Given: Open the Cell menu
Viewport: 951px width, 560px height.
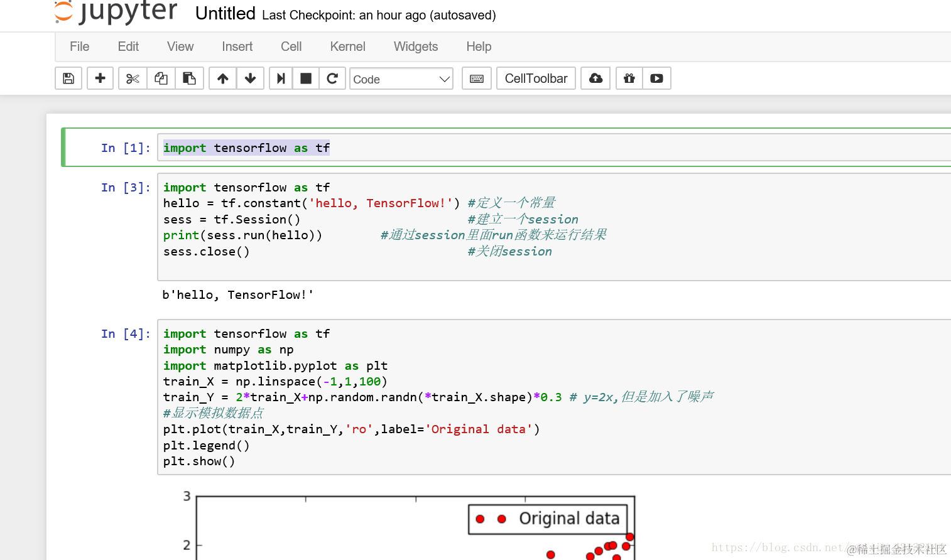Looking at the screenshot, I should click(x=291, y=46).
